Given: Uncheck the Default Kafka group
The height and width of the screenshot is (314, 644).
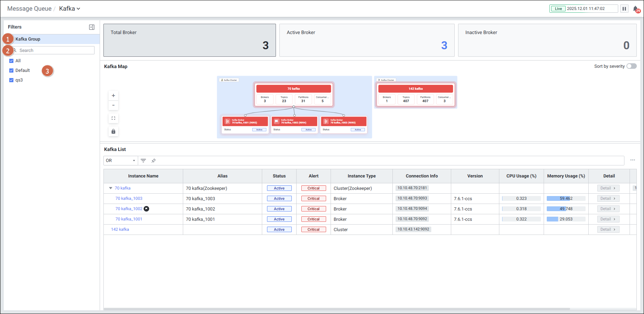Looking at the screenshot, I should click(x=11, y=71).
